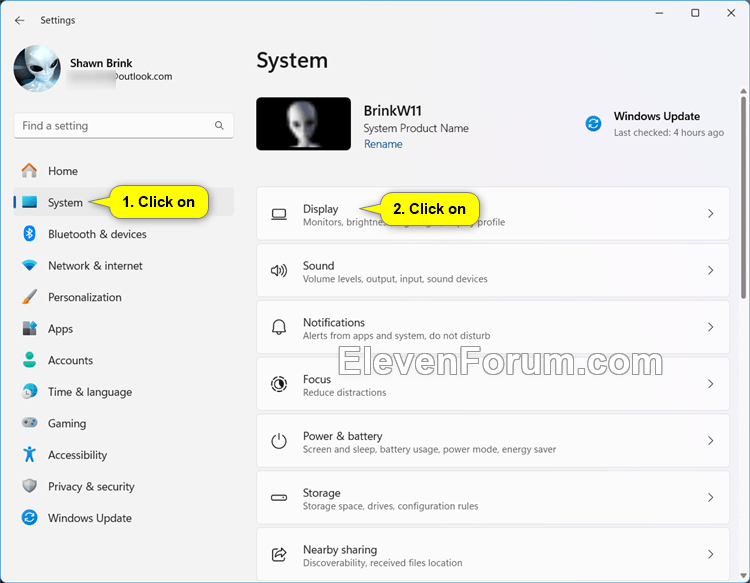Open the Display settings title
Image resolution: width=750 pixels, height=583 pixels.
tap(320, 209)
